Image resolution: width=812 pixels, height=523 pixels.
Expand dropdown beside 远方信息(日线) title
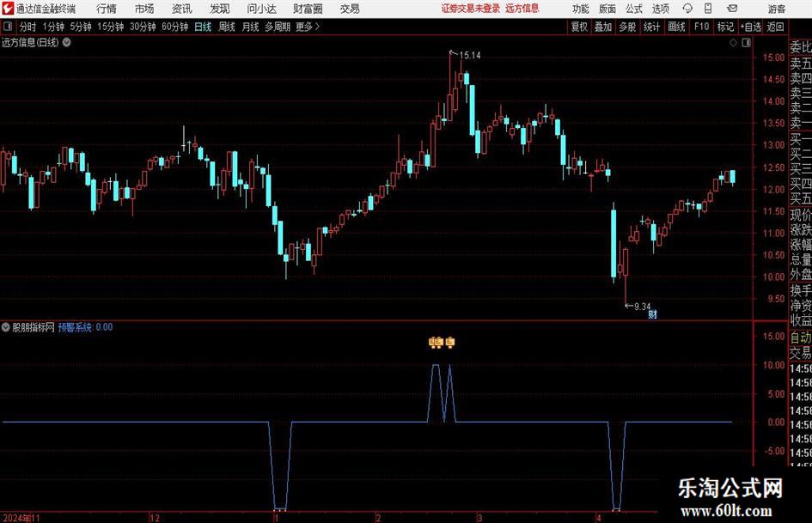point(67,43)
